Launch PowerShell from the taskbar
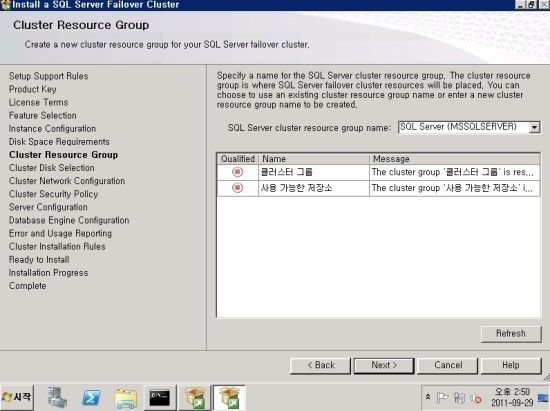This screenshot has height=411, width=550. coord(91,398)
